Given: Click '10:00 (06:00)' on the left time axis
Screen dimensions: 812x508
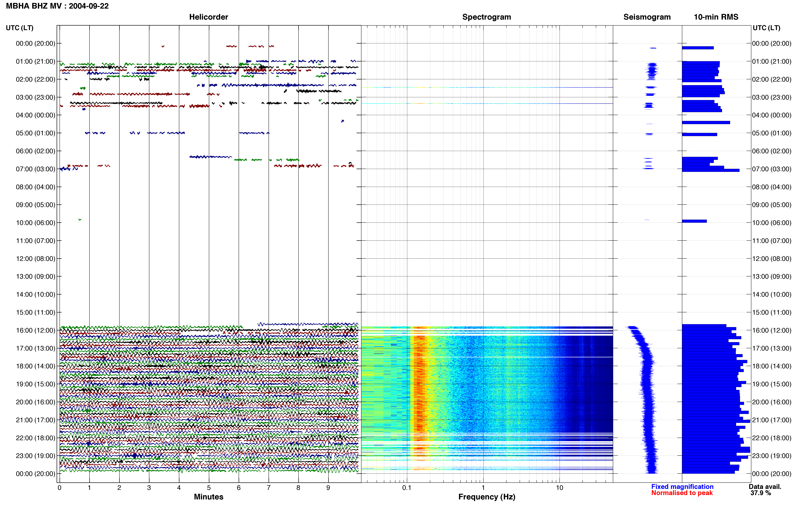Looking at the screenshot, I should 36,223.
